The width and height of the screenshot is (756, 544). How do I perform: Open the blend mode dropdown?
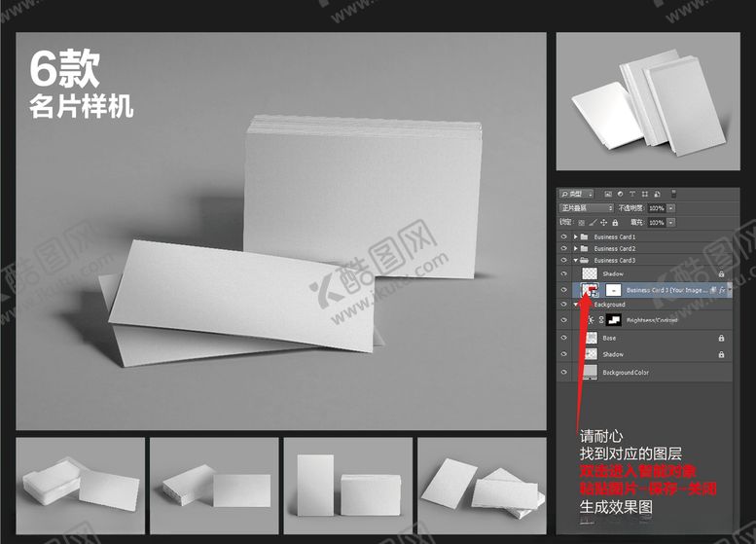[x=586, y=208]
